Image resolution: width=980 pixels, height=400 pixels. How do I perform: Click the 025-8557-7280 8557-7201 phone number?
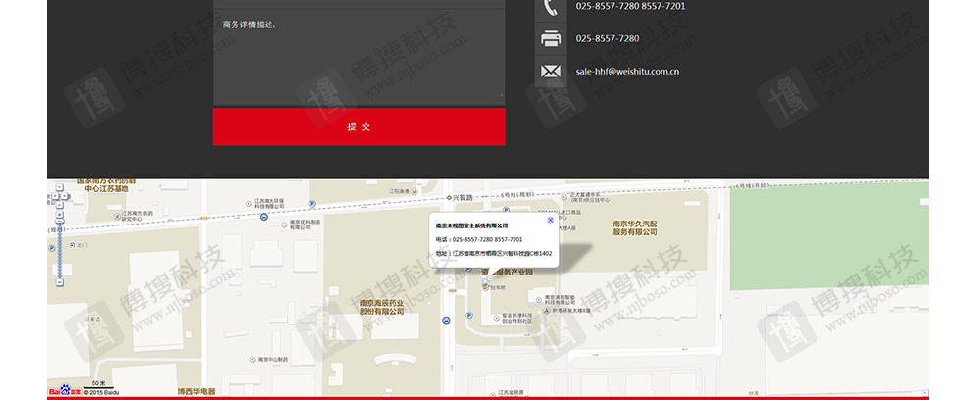pos(630,7)
